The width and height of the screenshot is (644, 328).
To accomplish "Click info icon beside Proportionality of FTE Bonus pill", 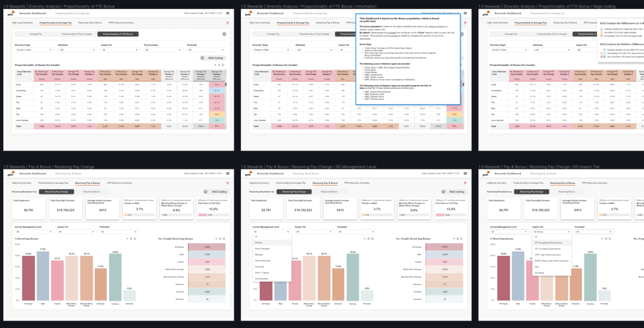I will (x=224, y=34).
